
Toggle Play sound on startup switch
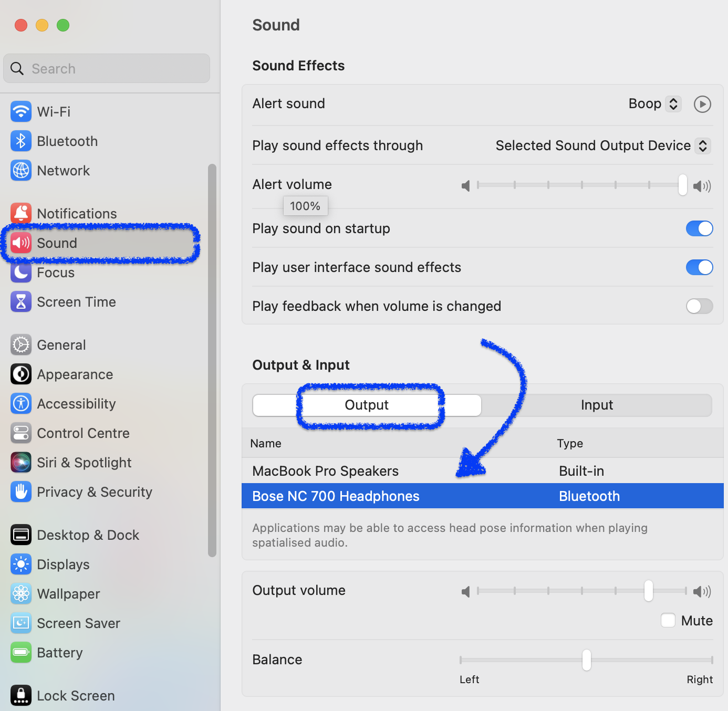pyautogui.click(x=699, y=228)
